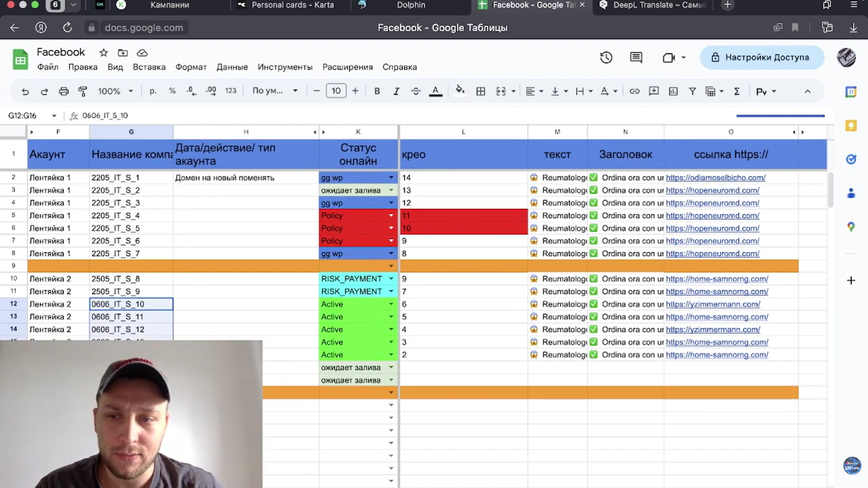This screenshot has height=488, width=868.
Task: Open the Правка menu
Action: 83,67
